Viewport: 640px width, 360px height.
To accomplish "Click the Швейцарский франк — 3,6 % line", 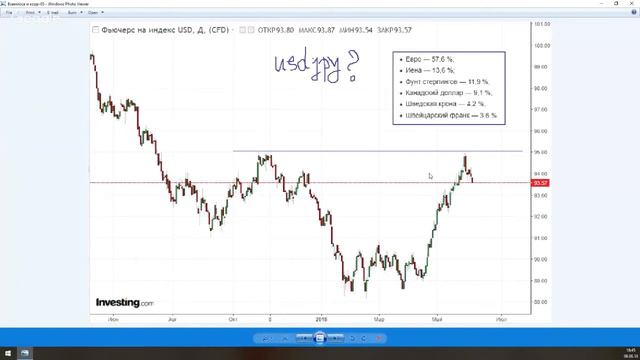I will pyautogui.click(x=451, y=115).
